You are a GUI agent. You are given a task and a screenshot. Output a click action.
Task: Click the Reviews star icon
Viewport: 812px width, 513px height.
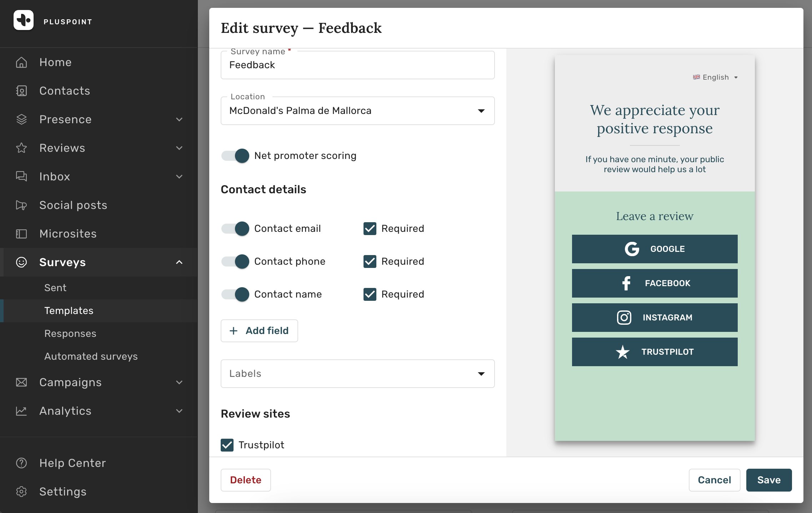pos(21,148)
